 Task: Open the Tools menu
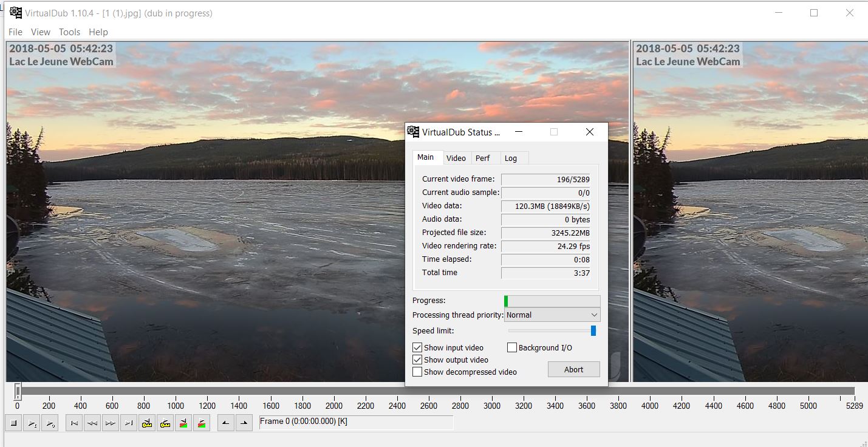[x=70, y=32]
